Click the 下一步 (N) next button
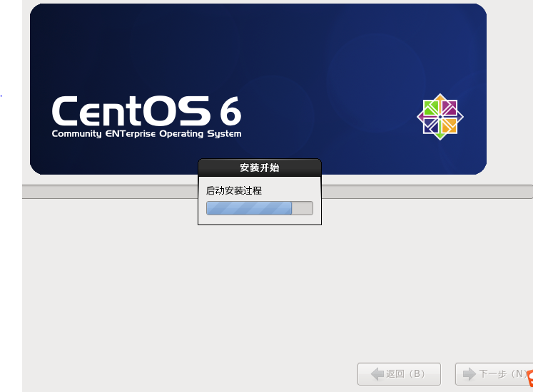Viewport: 533px width, 392px height. click(x=494, y=374)
